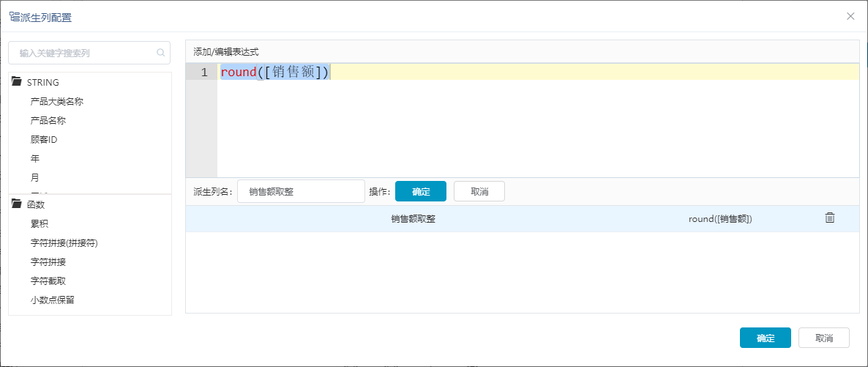Screen dimensions: 868x367
Task: Click the bottom 取消 dialog button
Action: (823, 338)
